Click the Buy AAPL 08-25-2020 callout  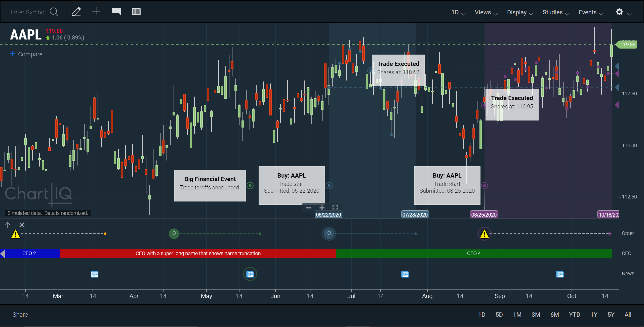447,185
